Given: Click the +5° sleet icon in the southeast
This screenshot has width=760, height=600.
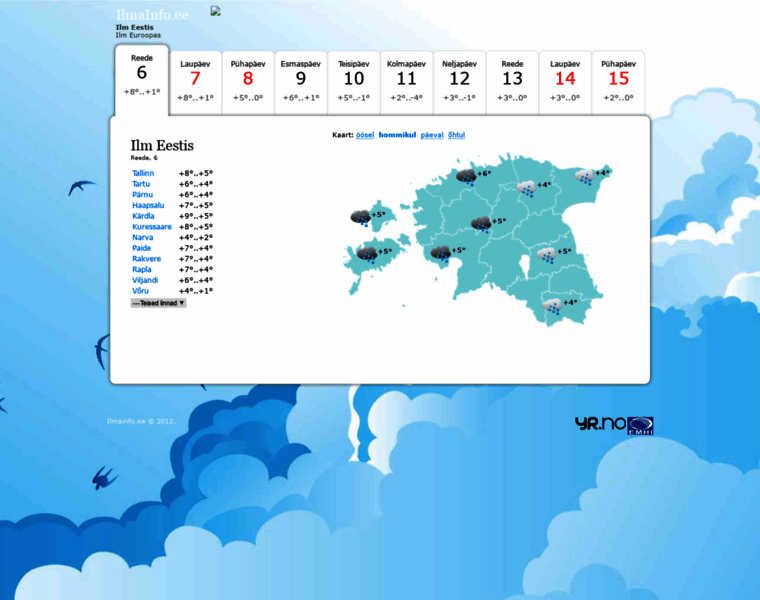Looking at the screenshot, I should pyautogui.click(x=546, y=255).
